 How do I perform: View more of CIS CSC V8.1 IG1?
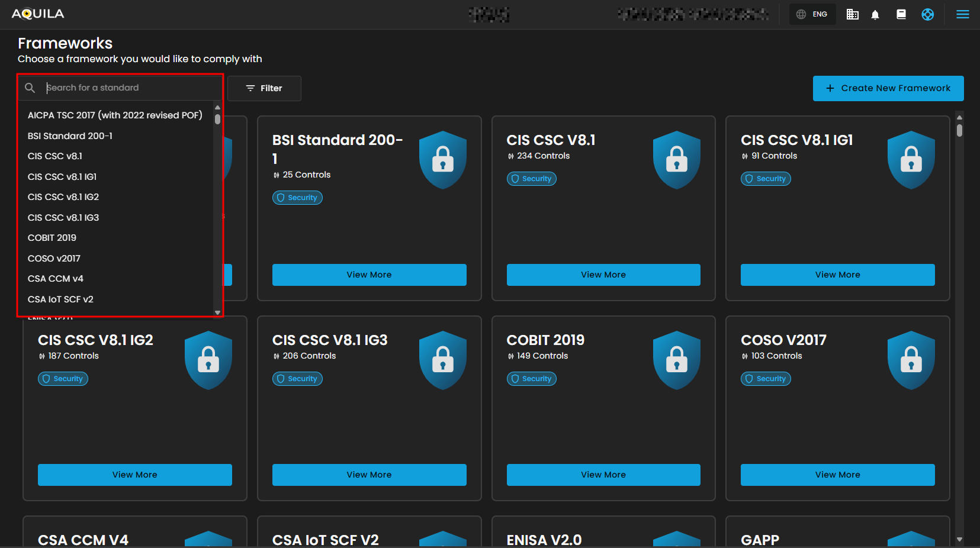click(837, 275)
